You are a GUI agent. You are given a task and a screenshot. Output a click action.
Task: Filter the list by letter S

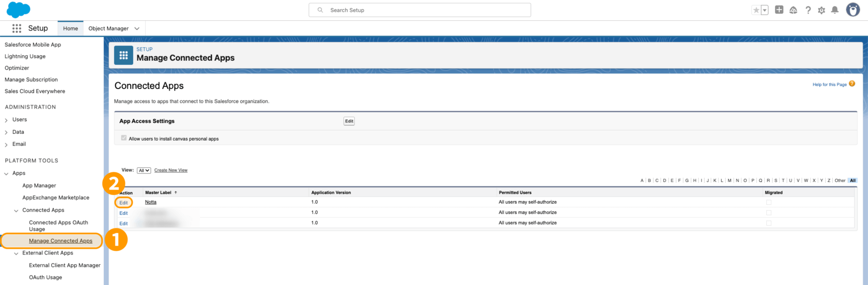click(776, 181)
